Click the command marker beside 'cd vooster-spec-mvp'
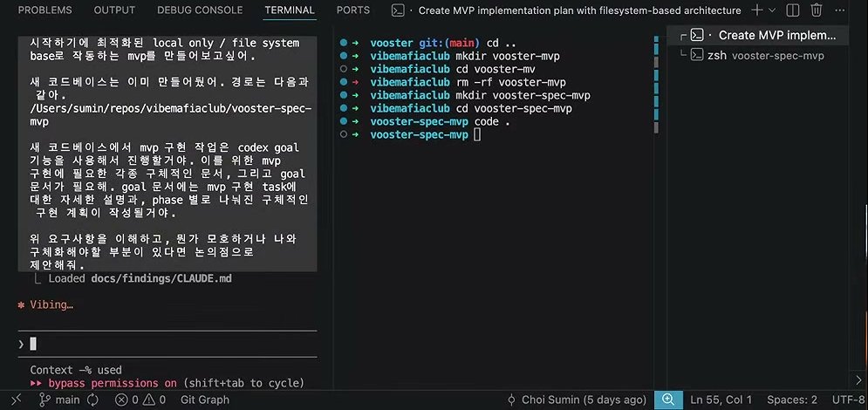Viewport: 868px width, 410px height. [x=344, y=108]
